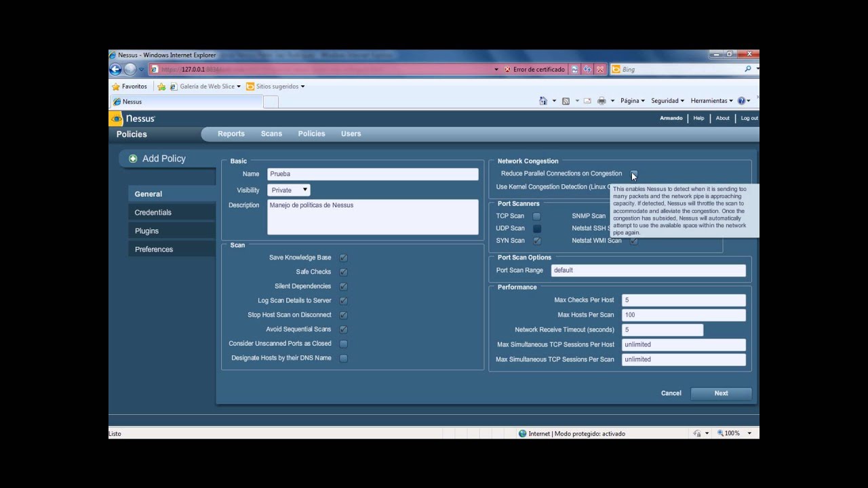Enable Consider Unscanned Ports as Closed
This screenshot has width=868, height=488.
coord(344,344)
